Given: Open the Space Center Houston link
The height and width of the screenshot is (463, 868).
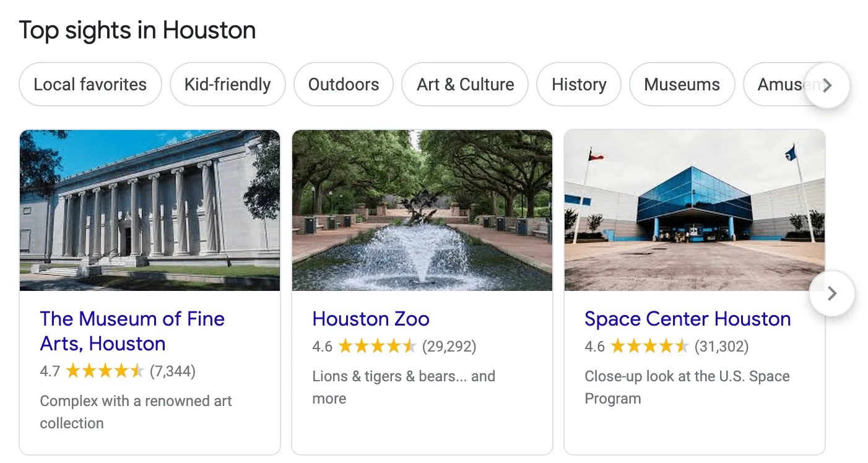Looking at the screenshot, I should click(687, 319).
